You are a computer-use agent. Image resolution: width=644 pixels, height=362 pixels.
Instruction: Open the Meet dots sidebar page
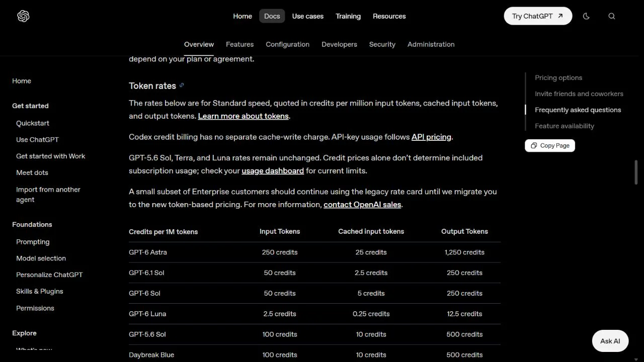(32, 173)
